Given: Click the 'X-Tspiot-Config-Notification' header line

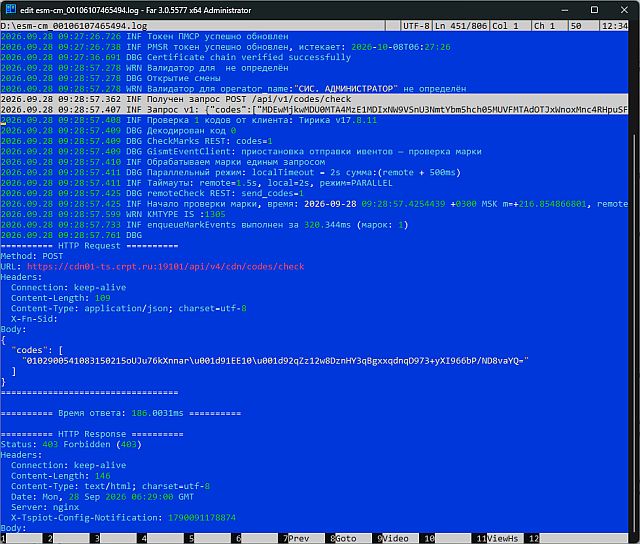Looking at the screenshot, I should (123, 517).
